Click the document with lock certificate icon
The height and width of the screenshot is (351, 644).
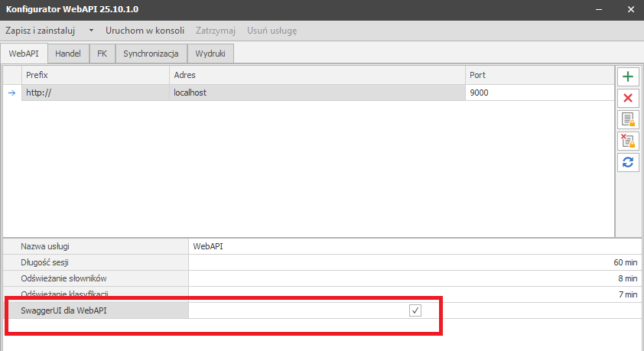point(628,119)
